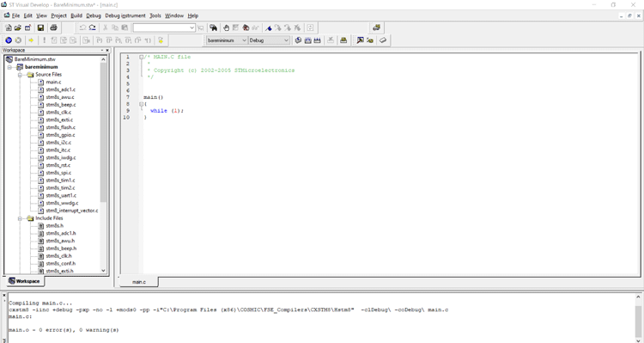Click the Print toolbar icon
This screenshot has width=644, height=343.
[53, 28]
